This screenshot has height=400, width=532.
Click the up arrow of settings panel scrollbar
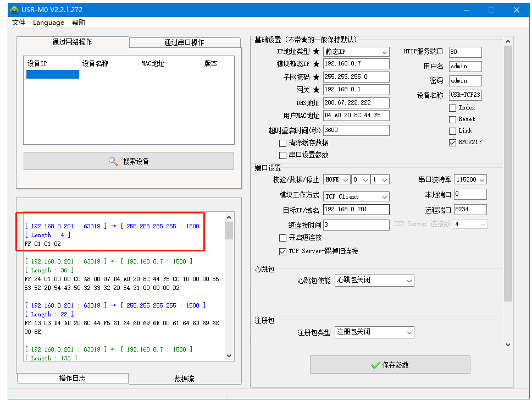[508, 41]
